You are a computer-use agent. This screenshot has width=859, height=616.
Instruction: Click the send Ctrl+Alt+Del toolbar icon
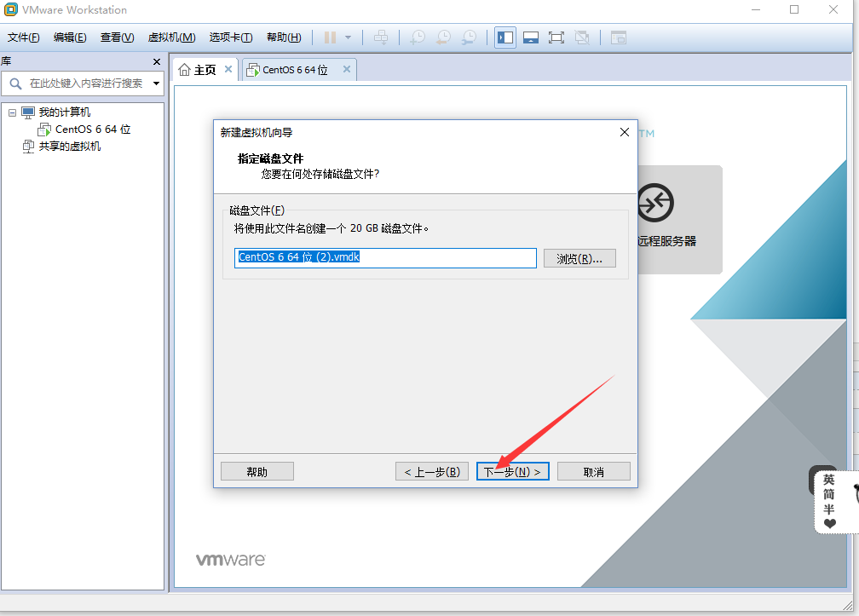(381, 37)
